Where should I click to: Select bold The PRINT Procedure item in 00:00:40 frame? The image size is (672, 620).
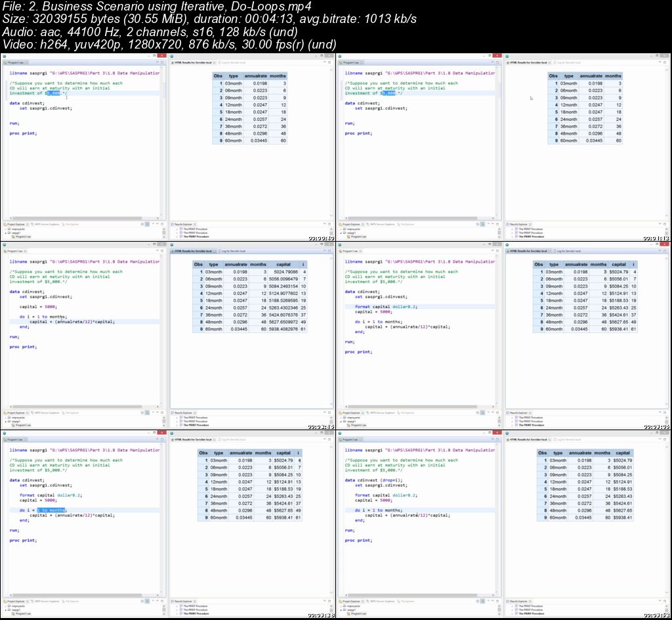click(196, 236)
